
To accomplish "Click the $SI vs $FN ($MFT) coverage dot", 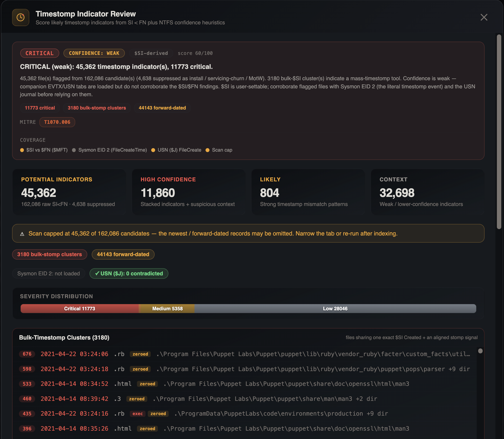I will pos(22,150).
